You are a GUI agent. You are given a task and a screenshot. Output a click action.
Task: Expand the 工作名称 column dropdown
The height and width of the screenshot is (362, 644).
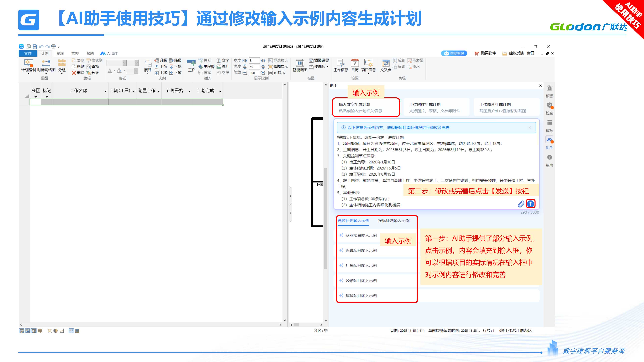coord(105,91)
